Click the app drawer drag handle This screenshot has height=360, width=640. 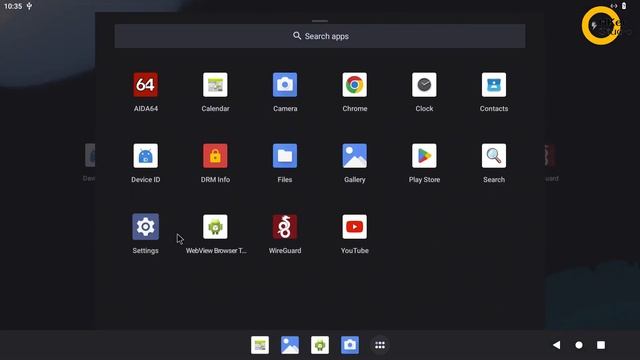pyautogui.click(x=320, y=21)
